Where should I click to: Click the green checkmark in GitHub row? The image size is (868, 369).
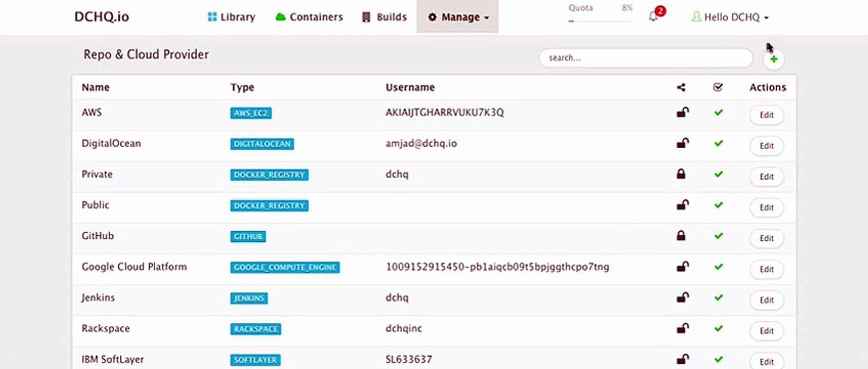pos(718,236)
